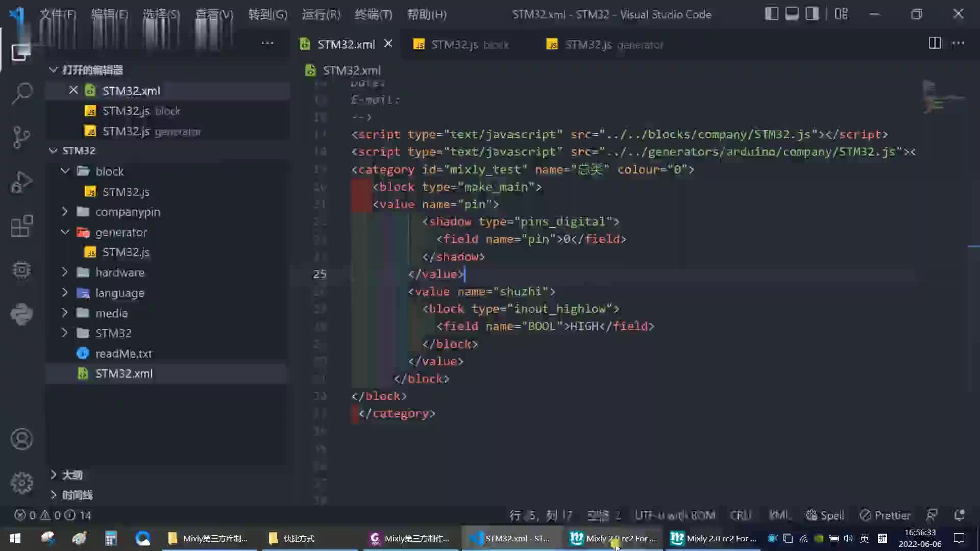Viewport: 980px width, 551px height.
Task: Click the feedback icon in status bar
Action: point(932,515)
